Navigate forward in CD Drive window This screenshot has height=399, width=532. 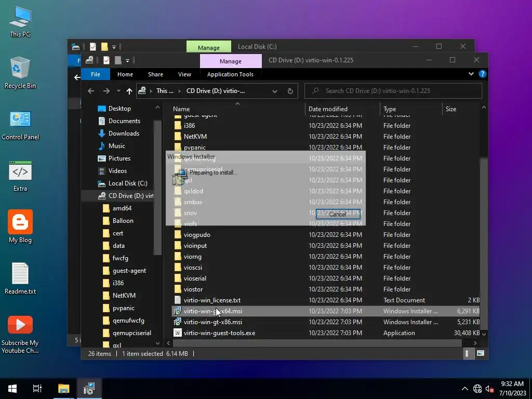click(106, 91)
